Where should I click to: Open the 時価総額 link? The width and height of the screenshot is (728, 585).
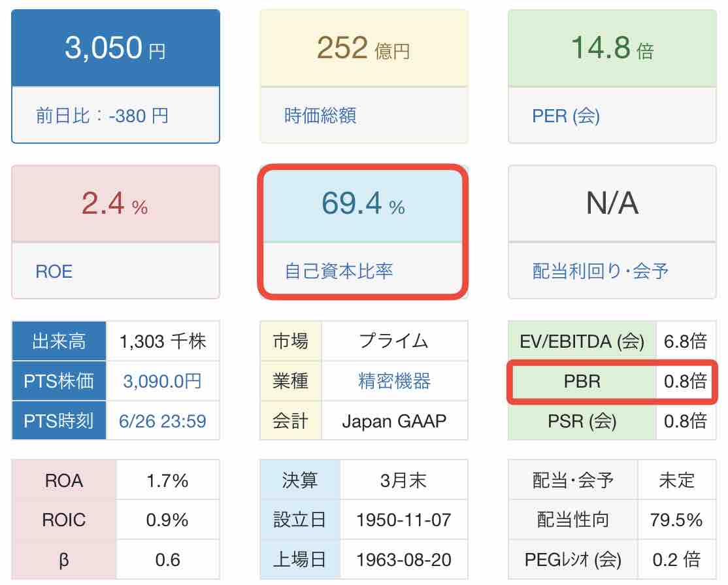click(320, 116)
